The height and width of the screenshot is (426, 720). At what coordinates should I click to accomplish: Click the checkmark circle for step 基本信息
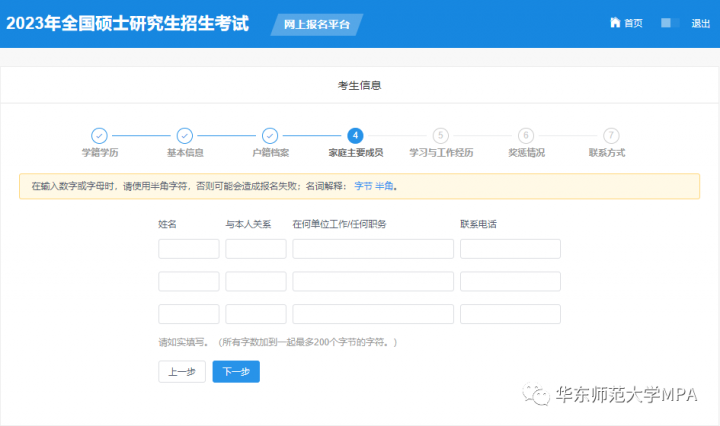point(185,136)
